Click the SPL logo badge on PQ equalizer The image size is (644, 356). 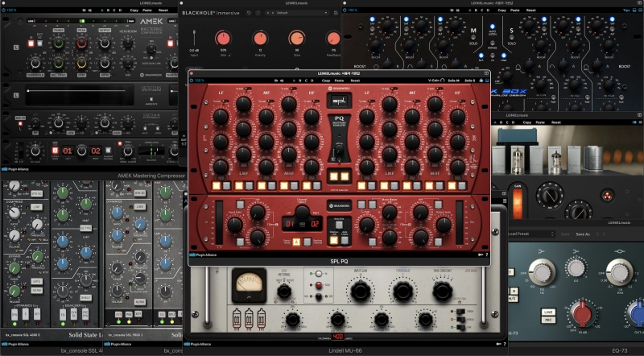point(339,103)
